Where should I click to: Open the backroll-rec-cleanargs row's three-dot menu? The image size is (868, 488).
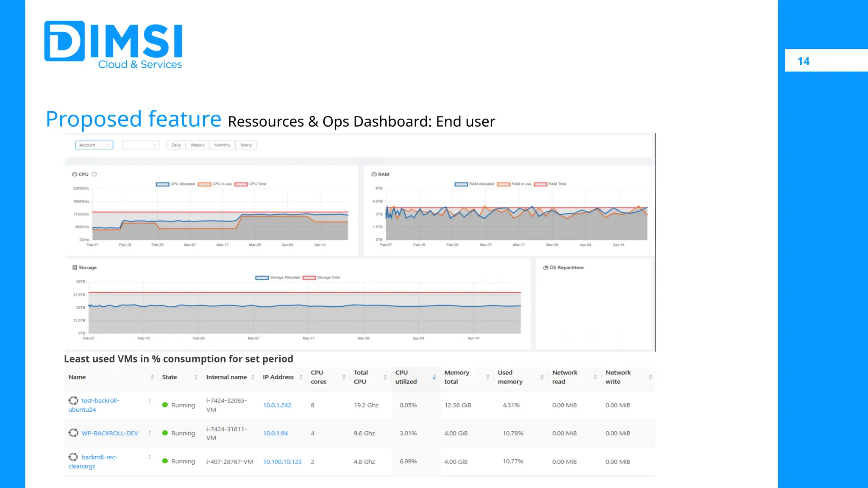(149, 457)
